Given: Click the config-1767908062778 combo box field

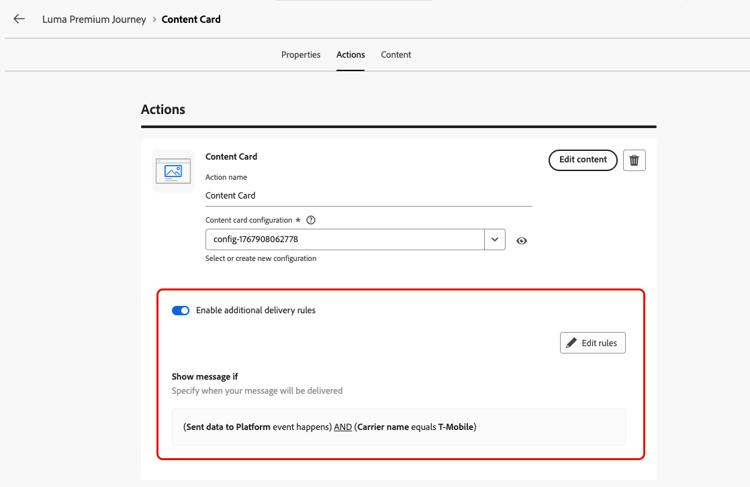Looking at the screenshot, I should pyautogui.click(x=345, y=240).
